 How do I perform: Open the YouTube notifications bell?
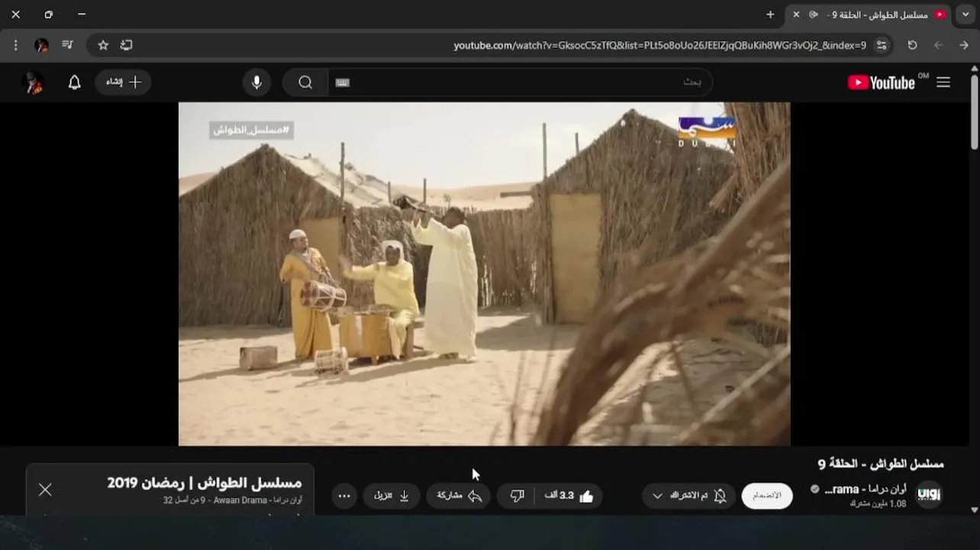coord(74,82)
